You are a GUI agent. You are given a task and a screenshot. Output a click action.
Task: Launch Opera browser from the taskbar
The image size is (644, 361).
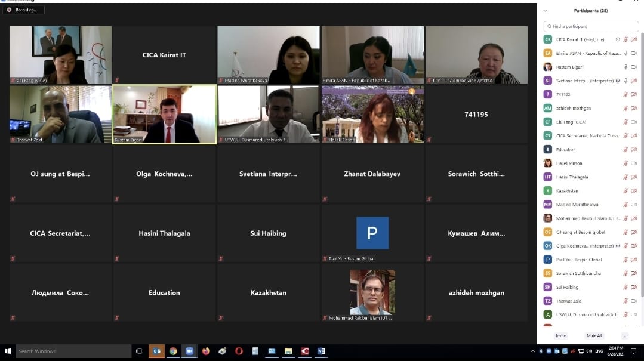click(x=239, y=351)
